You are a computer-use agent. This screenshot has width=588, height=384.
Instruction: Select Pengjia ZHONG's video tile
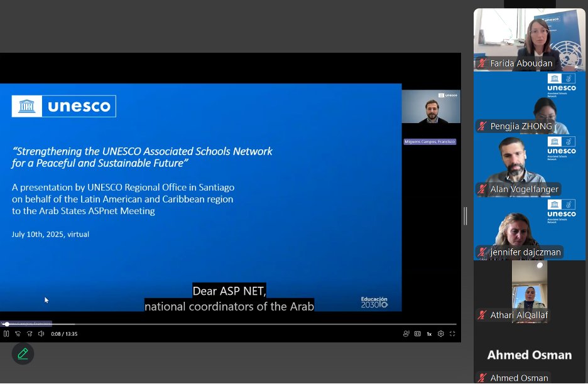click(x=529, y=103)
